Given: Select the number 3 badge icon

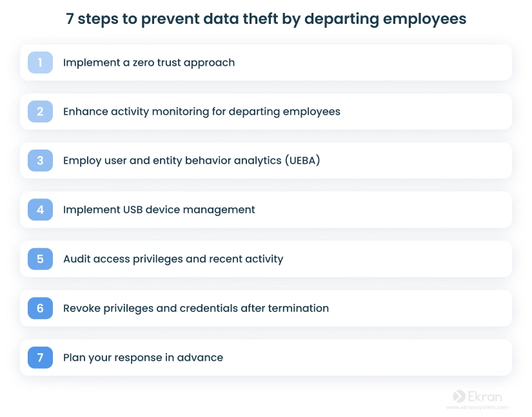Looking at the screenshot, I should tap(40, 160).
